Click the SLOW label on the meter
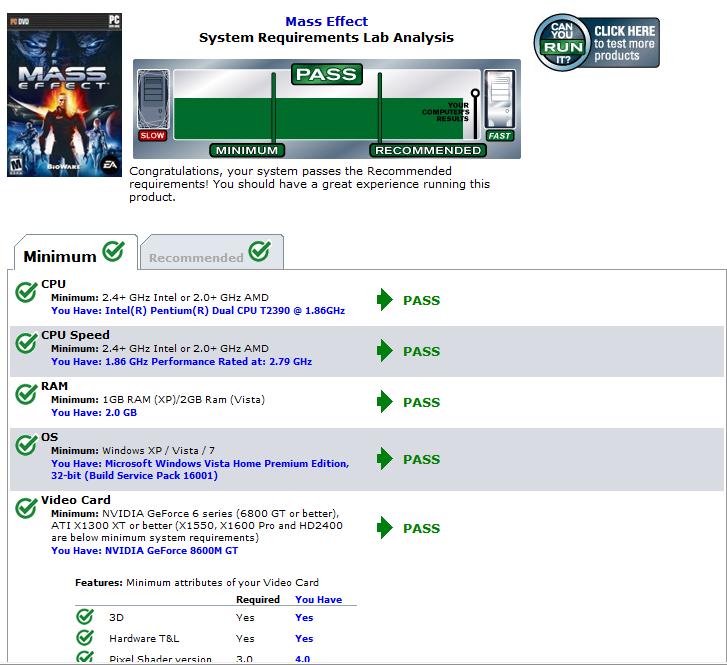This screenshot has height=665, width=727. tap(153, 135)
